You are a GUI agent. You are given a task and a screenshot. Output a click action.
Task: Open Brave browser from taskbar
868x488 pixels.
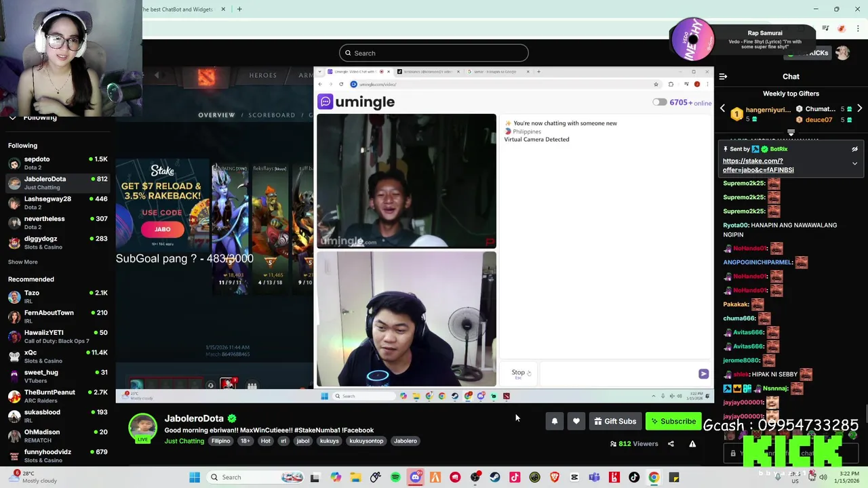click(555, 477)
